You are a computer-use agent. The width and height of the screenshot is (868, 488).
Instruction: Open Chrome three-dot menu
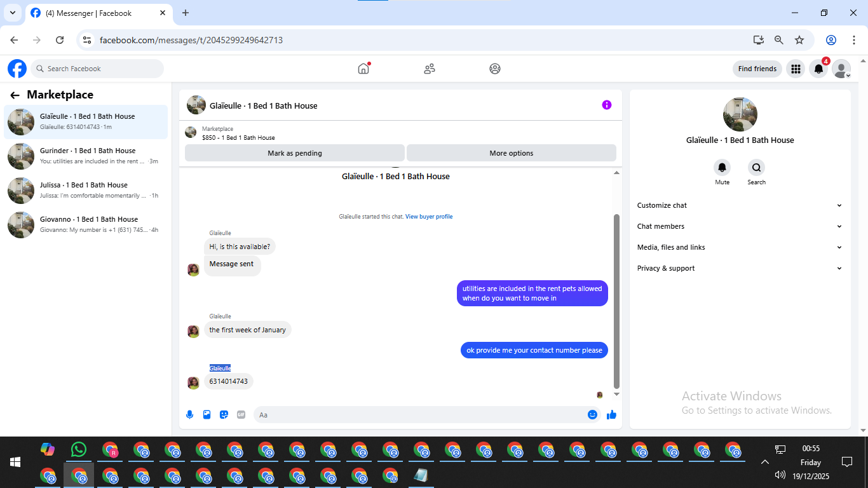pos(853,40)
